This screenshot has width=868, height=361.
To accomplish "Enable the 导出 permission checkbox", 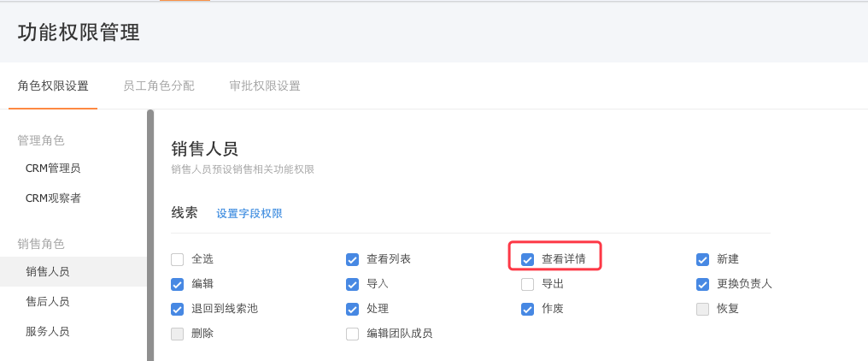I will coord(527,284).
